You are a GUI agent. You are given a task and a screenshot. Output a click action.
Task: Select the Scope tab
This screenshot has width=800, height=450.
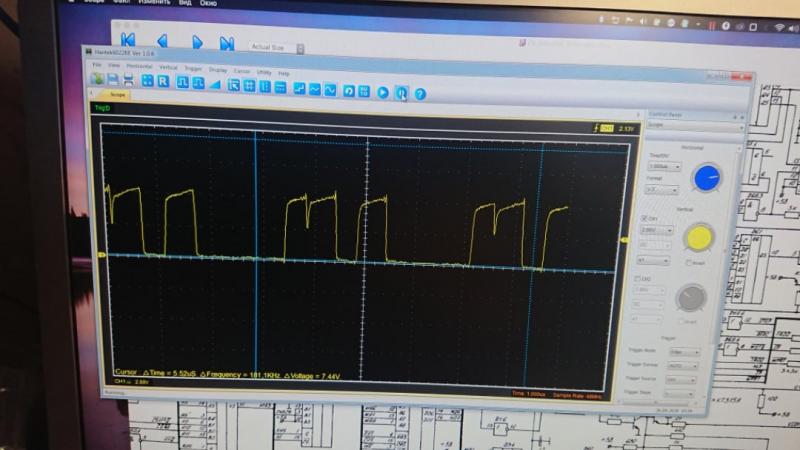[117, 95]
